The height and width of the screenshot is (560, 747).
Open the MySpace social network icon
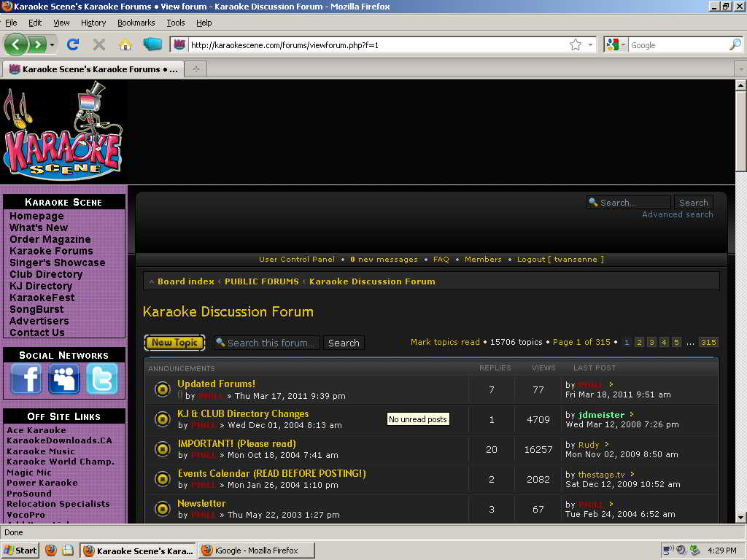[x=64, y=379]
